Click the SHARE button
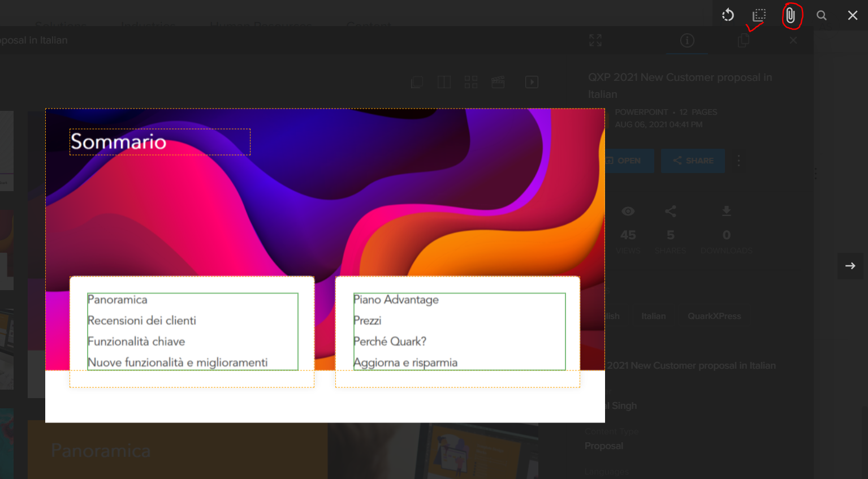Screen dimensions: 868x479 [x=693, y=161]
